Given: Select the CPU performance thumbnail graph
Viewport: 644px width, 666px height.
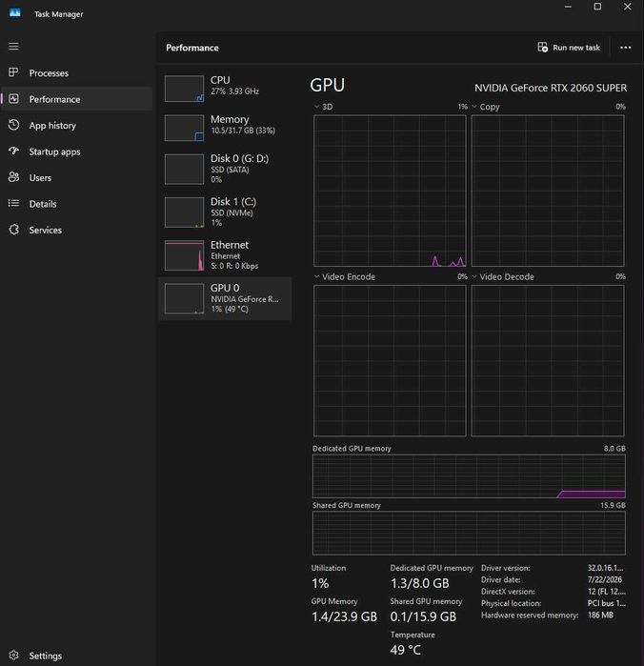Looking at the screenshot, I should 185,89.
